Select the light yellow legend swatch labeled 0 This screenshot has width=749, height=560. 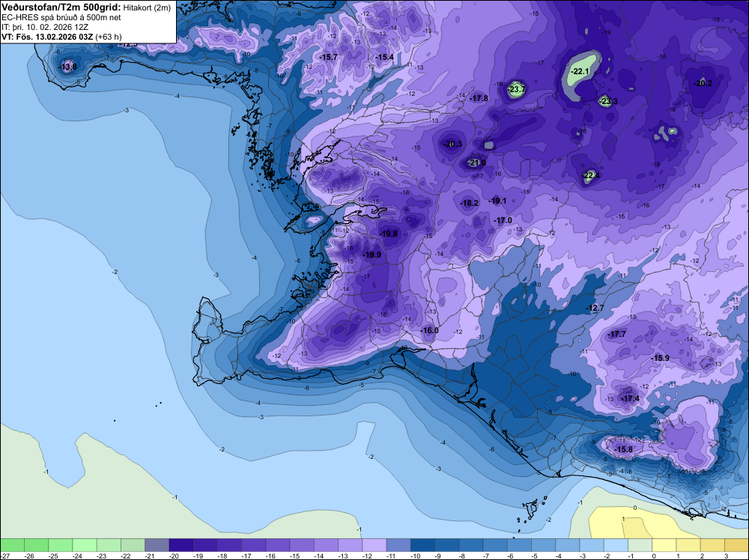664,545
